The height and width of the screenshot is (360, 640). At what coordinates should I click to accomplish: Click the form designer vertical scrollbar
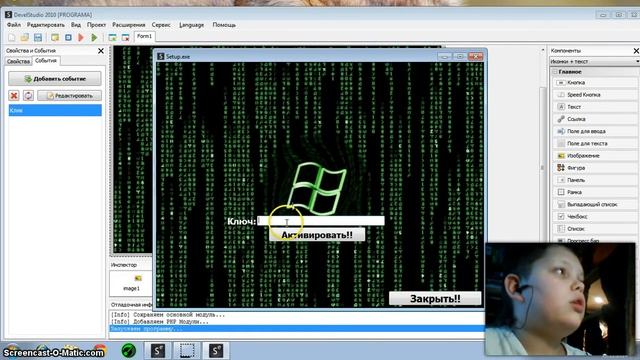pyautogui.click(x=542, y=167)
